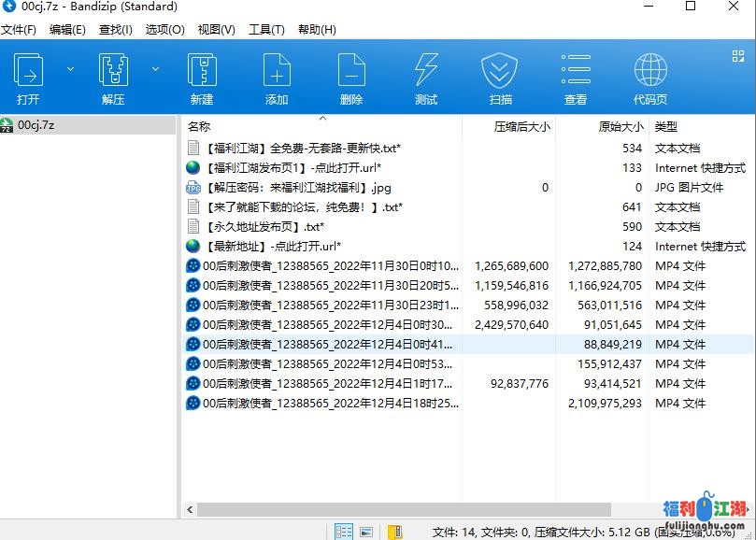This screenshot has height=540, width=756.
Task: Open the 选项(O) menu
Action: tap(164, 29)
